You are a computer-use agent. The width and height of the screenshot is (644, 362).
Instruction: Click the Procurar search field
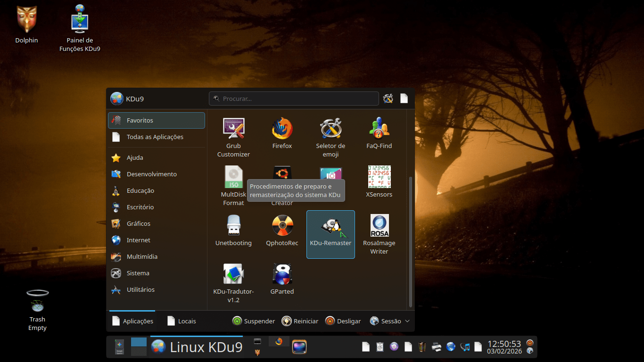tap(294, 99)
